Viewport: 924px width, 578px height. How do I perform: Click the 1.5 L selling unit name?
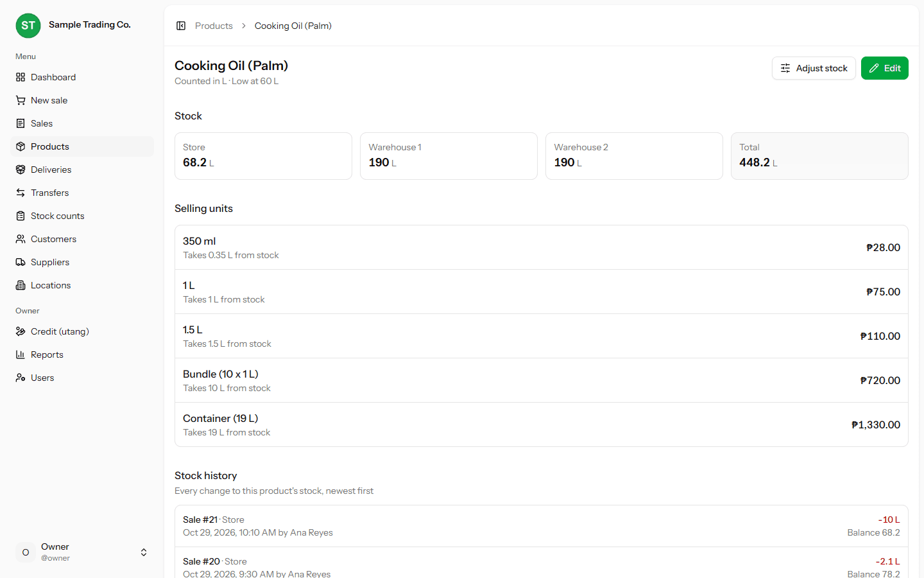tap(193, 329)
